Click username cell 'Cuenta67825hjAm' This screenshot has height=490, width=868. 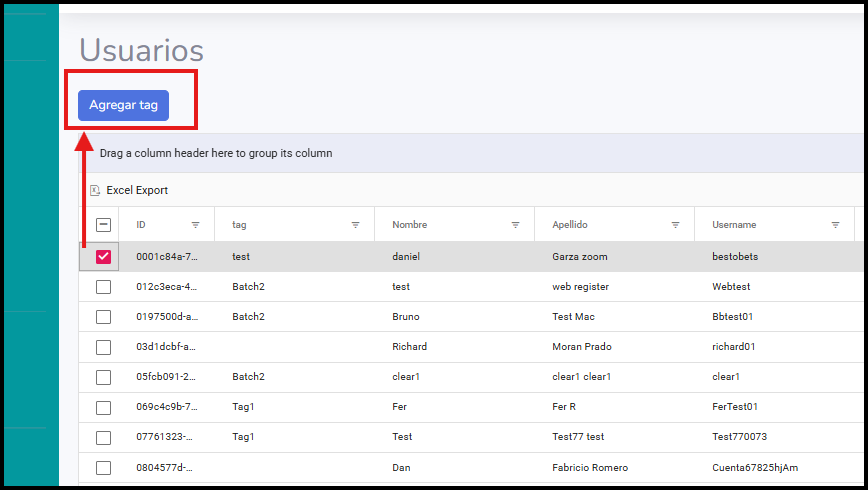click(x=755, y=468)
